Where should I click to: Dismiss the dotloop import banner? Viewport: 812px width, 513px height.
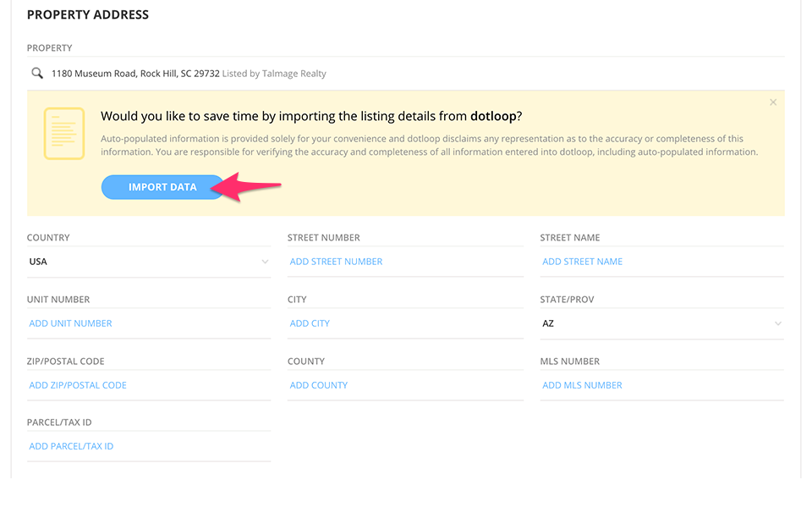772,102
